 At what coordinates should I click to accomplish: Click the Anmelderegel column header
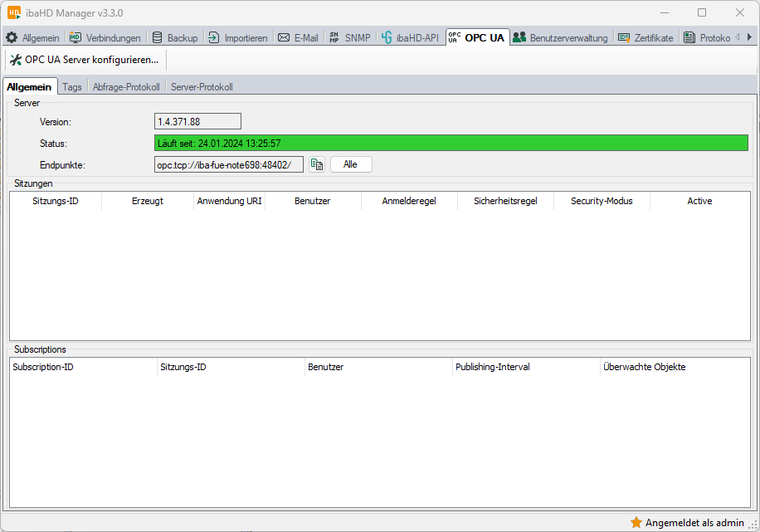click(x=409, y=201)
